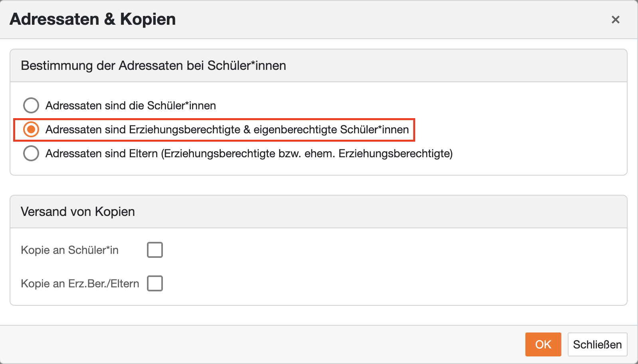The image size is (638, 364).
Task: Click the 'Bestimmung der Adressaten bei Schüler*innen' header
Action: coord(153,65)
